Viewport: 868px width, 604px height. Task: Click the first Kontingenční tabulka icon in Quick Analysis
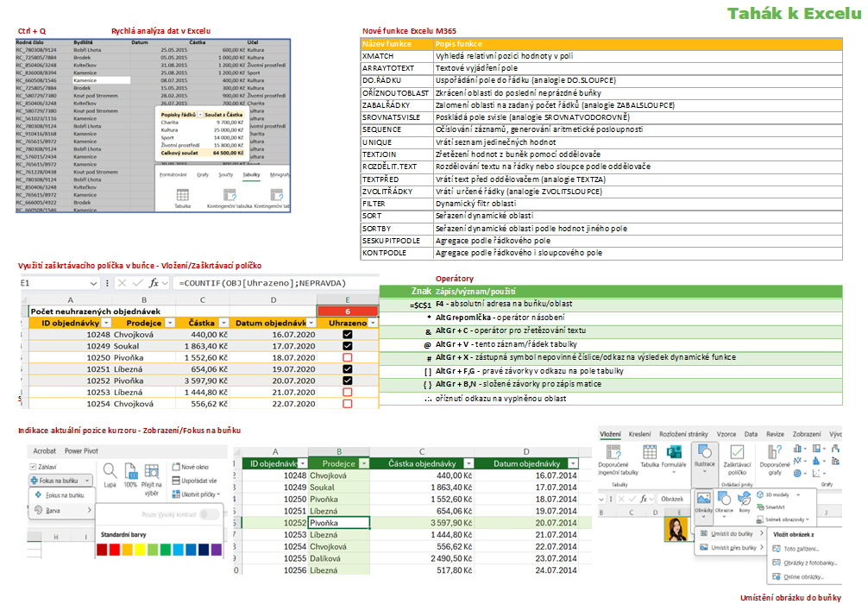[x=230, y=195]
